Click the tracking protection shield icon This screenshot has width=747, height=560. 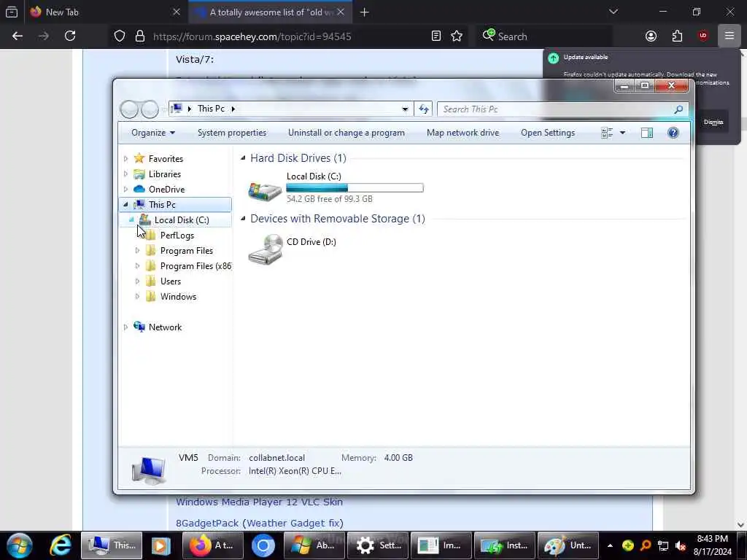coord(120,36)
